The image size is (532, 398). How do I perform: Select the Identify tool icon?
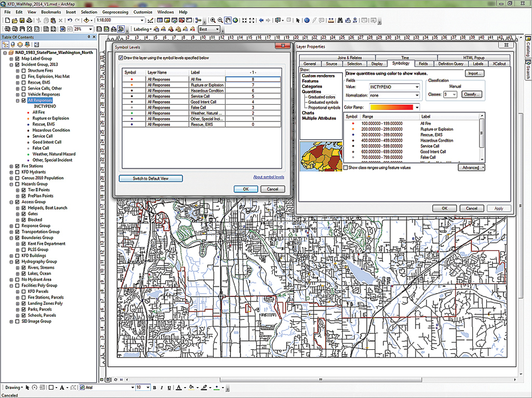tap(307, 20)
